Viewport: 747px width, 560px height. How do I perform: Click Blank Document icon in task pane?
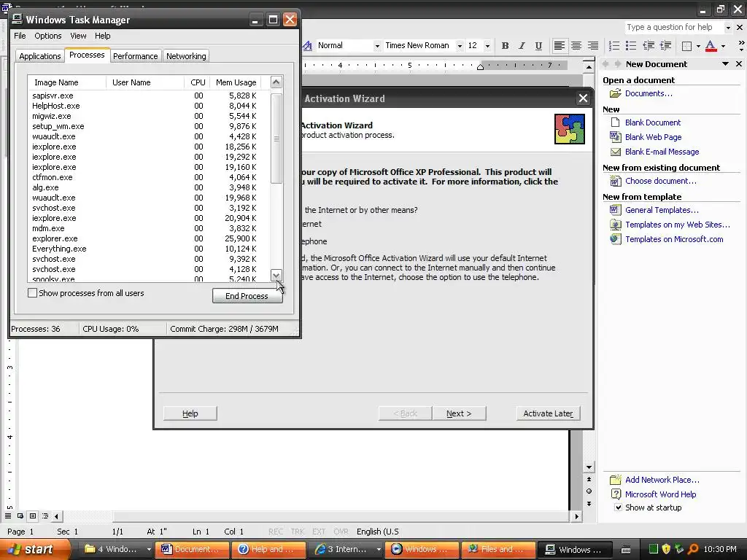(x=615, y=122)
